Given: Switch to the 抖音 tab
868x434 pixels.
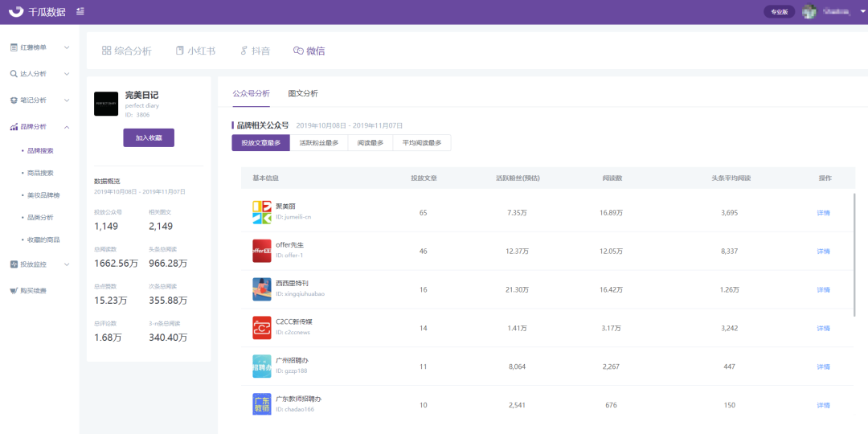Looking at the screenshot, I should click(x=256, y=51).
